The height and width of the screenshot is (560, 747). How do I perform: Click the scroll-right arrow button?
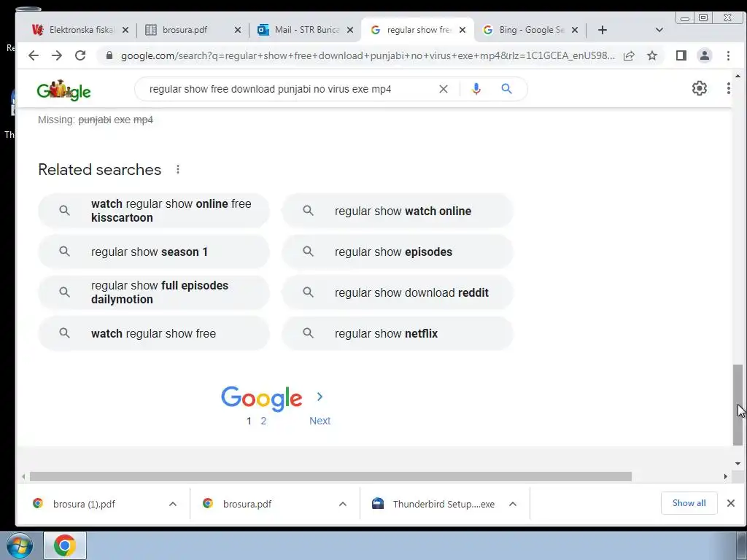point(726,476)
